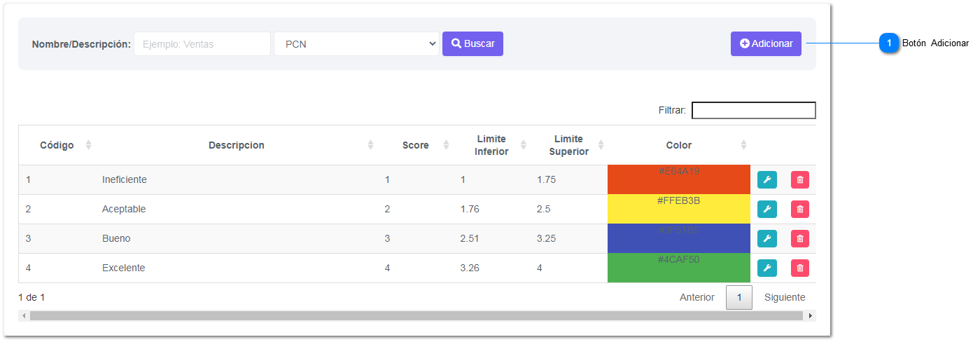Delete the Aceptable row with trash icon
Image resolution: width=980 pixels, height=342 pixels.
(x=800, y=210)
